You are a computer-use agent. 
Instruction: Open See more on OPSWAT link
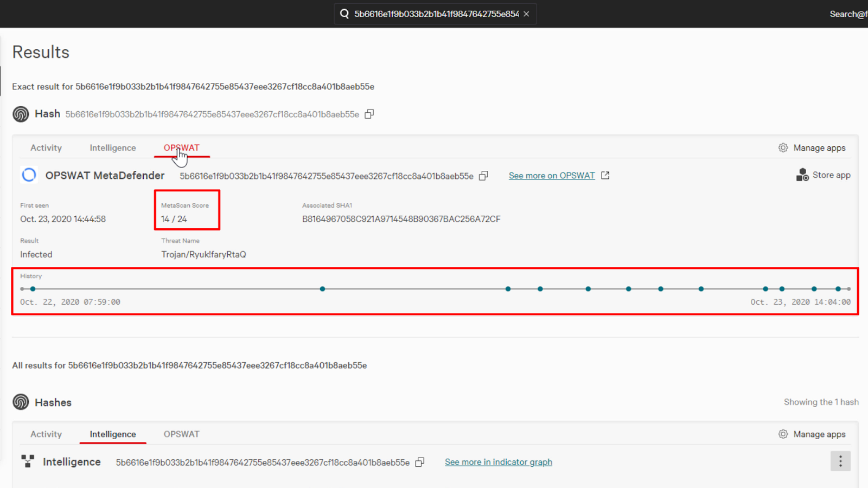pyautogui.click(x=552, y=176)
